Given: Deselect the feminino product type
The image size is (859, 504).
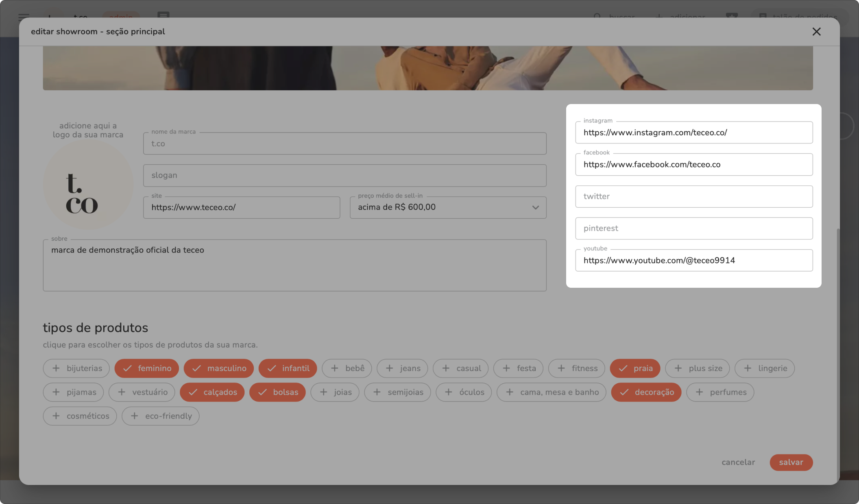Looking at the screenshot, I should [146, 368].
